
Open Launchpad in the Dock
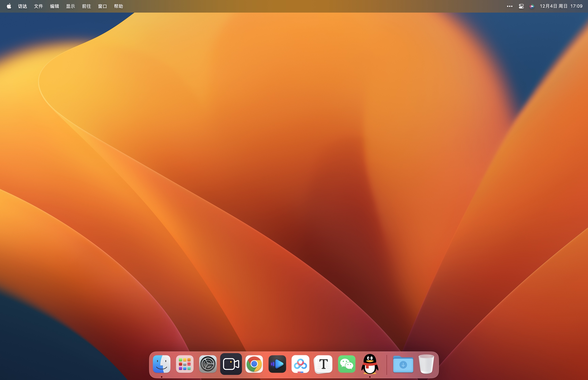click(x=185, y=364)
